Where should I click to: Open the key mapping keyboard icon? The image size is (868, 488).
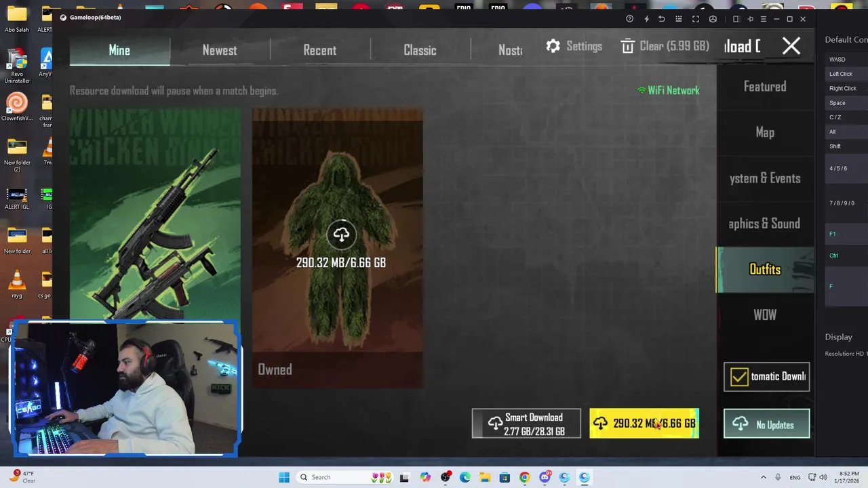679,19
